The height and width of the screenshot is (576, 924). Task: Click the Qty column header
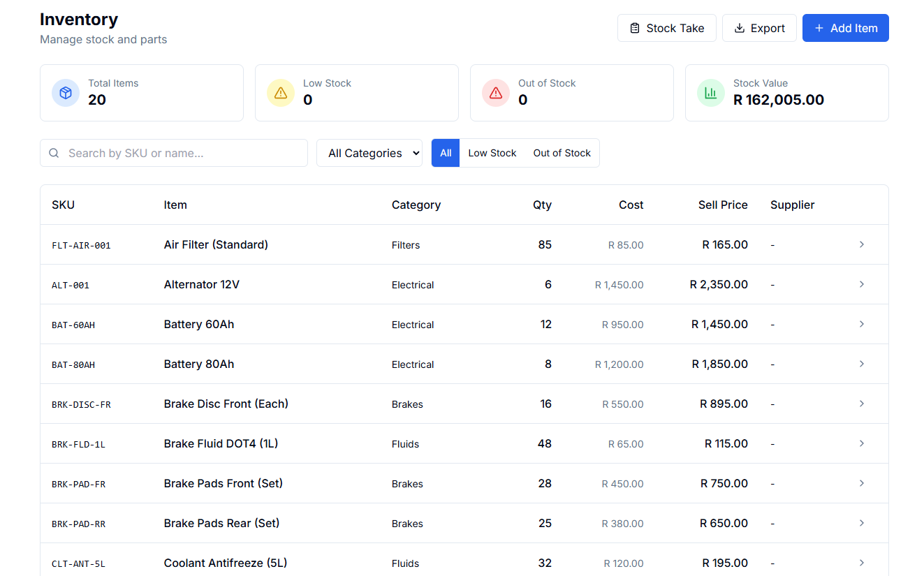pos(542,205)
